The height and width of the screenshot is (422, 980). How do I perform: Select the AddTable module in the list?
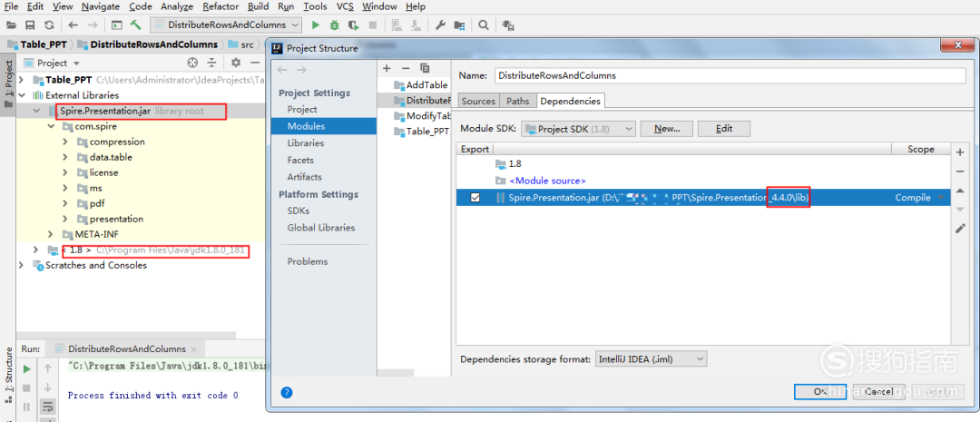click(x=421, y=85)
